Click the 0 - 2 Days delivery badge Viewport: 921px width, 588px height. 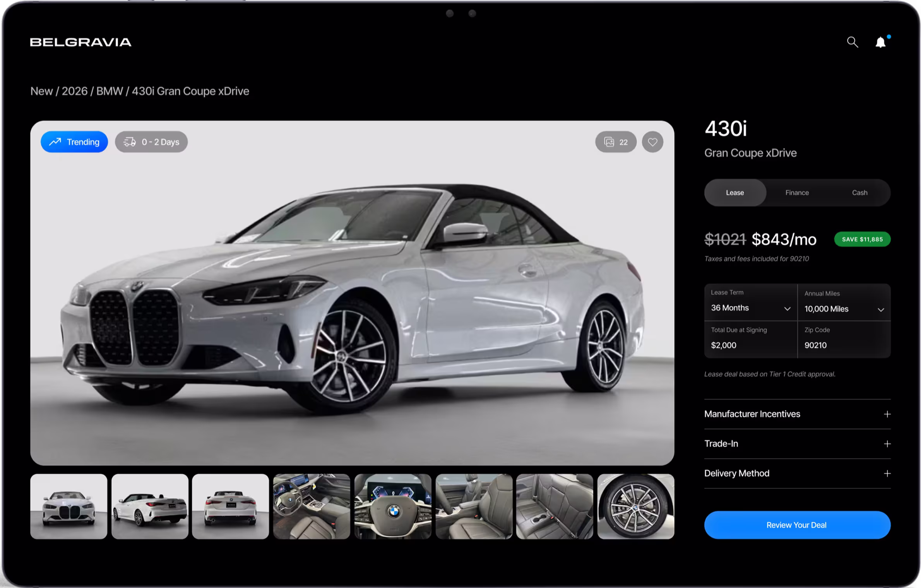click(x=151, y=142)
